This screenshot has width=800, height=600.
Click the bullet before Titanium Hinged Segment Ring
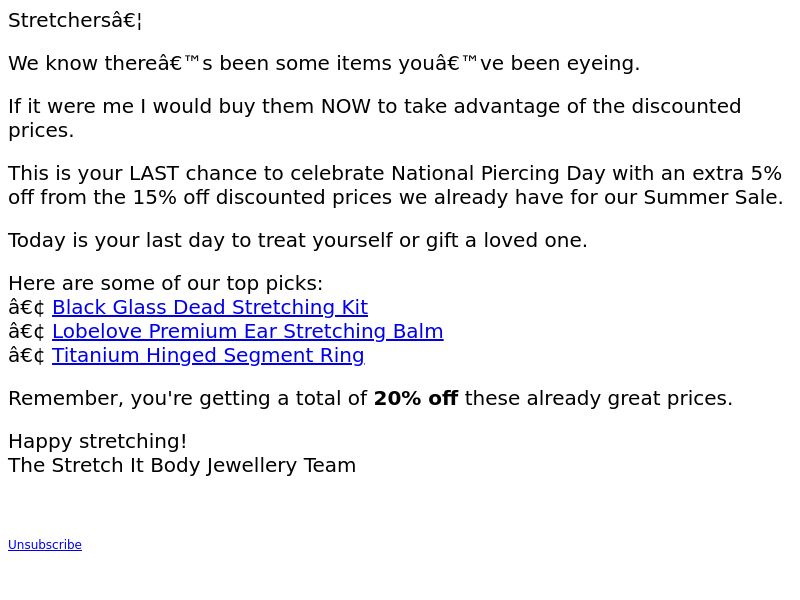point(27,356)
